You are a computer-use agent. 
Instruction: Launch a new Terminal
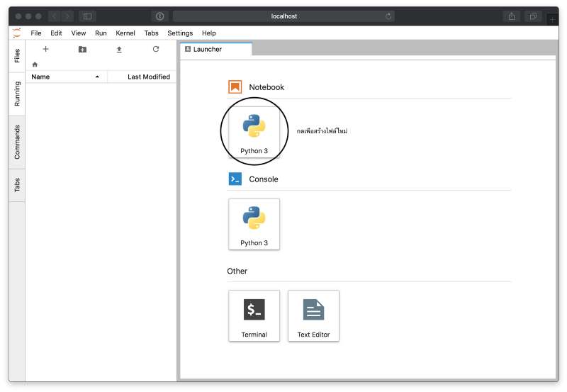[x=254, y=315]
